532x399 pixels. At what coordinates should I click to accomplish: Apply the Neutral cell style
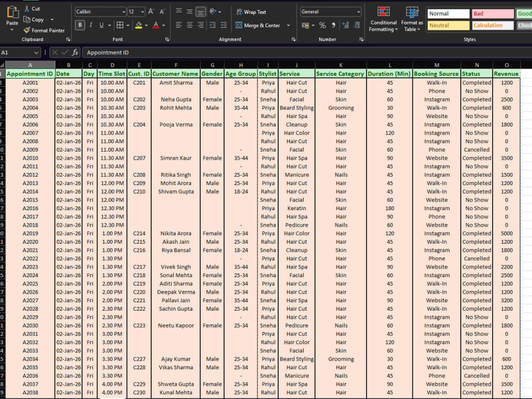448,26
